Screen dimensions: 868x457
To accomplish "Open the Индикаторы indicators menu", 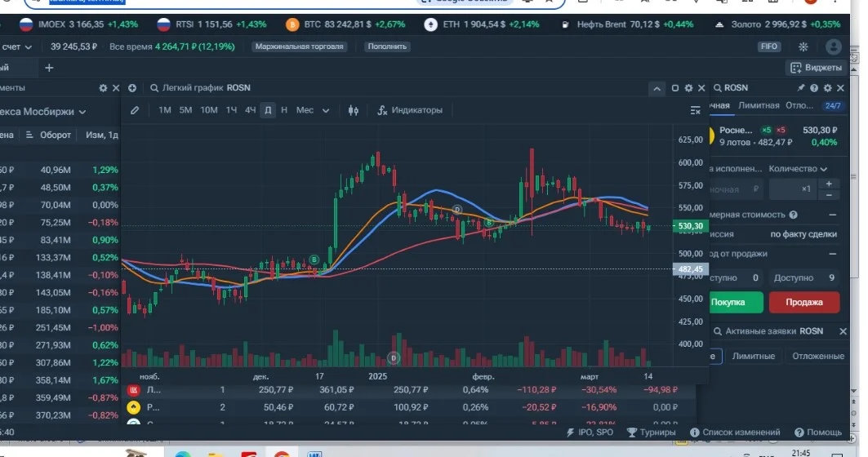I will click(410, 110).
